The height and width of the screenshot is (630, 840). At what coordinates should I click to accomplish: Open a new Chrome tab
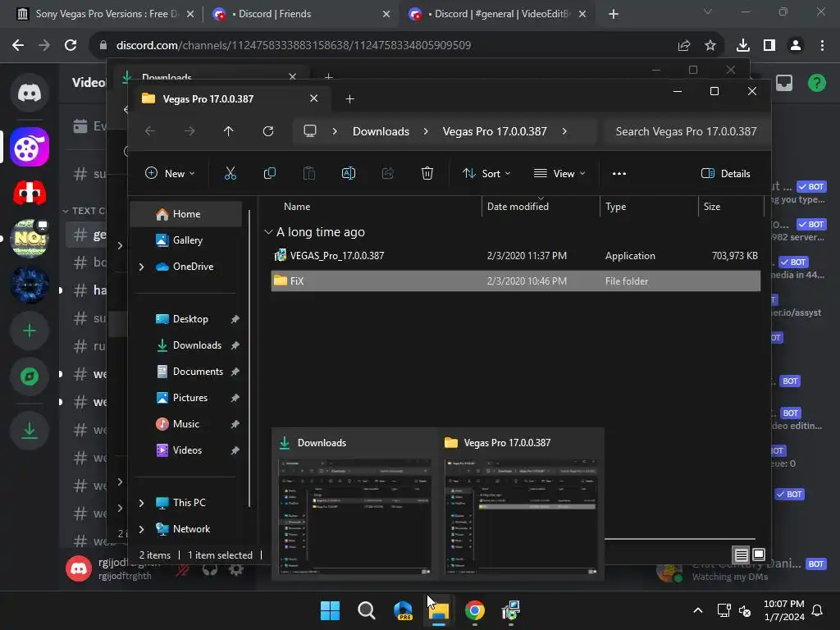coord(614,14)
